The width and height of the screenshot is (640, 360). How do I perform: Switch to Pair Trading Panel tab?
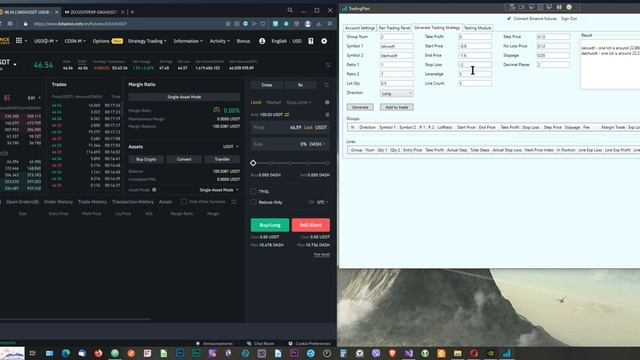click(394, 28)
